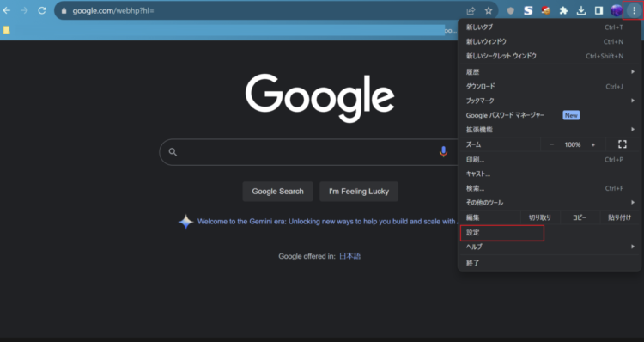Click the Google logo

tap(320, 98)
